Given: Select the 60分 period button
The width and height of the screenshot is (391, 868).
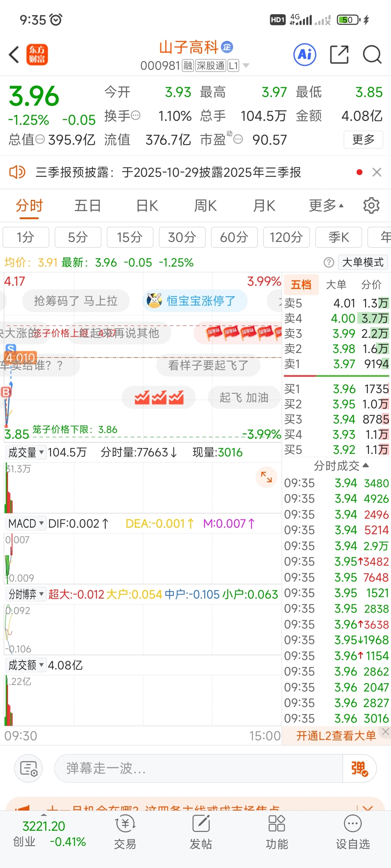Looking at the screenshot, I should coord(234,237).
